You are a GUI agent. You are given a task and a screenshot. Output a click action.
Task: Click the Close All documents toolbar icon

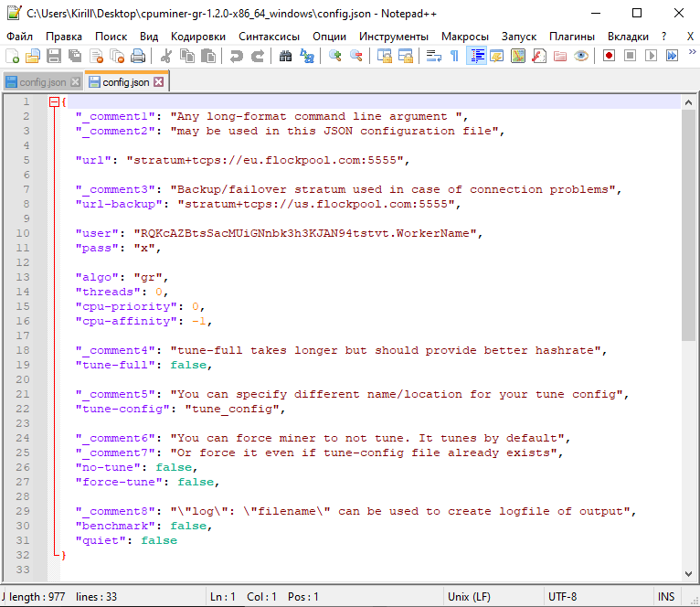click(x=117, y=57)
